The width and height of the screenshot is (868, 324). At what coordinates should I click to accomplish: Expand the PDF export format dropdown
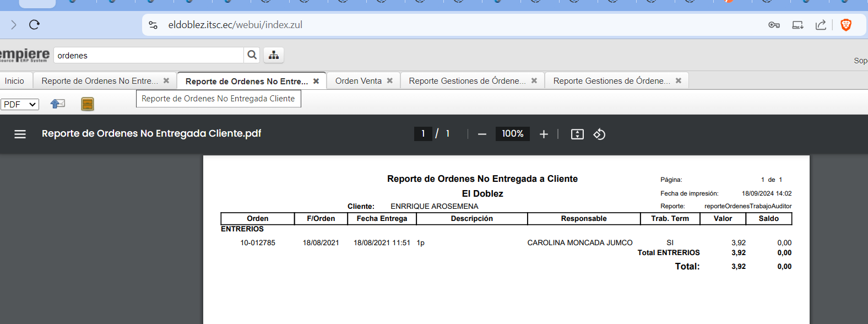pyautogui.click(x=20, y=104)
